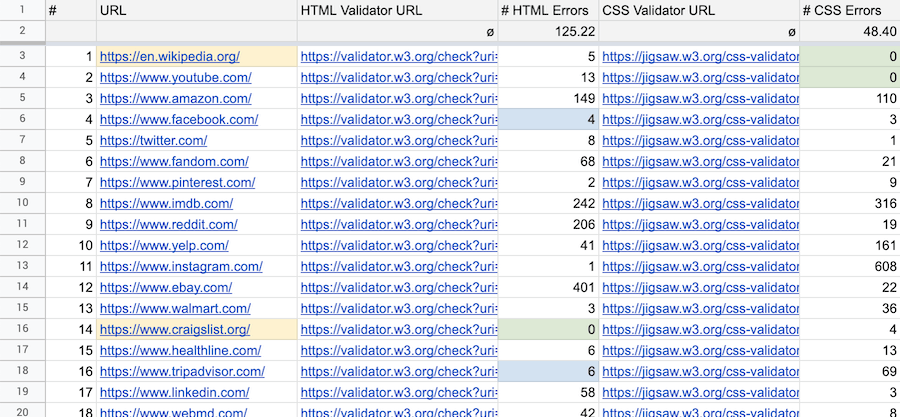Open CSS validator link in youtube row
900x417 pixels.
[x=701, y=77]
